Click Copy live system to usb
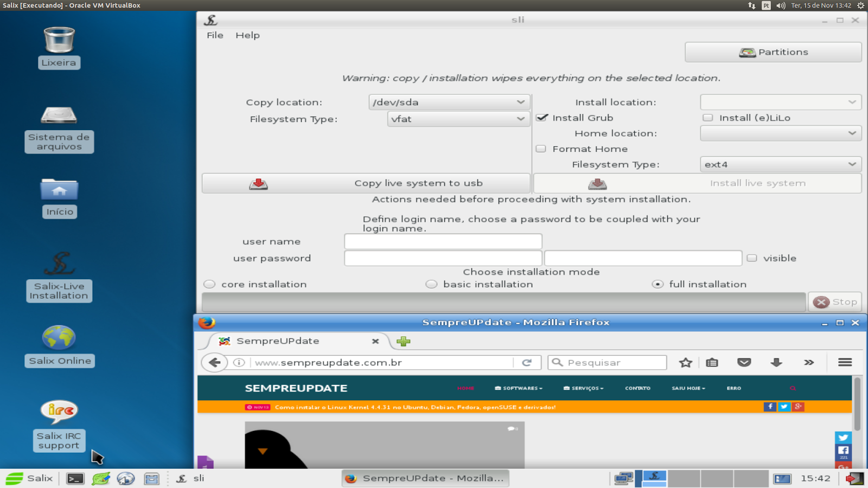This screenshot has width=868, height=488. pos(366,183)
